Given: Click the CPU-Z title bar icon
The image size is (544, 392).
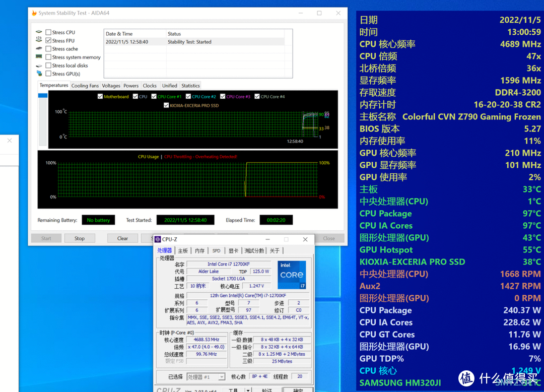Looking at the screenshot, I should 158,239.
